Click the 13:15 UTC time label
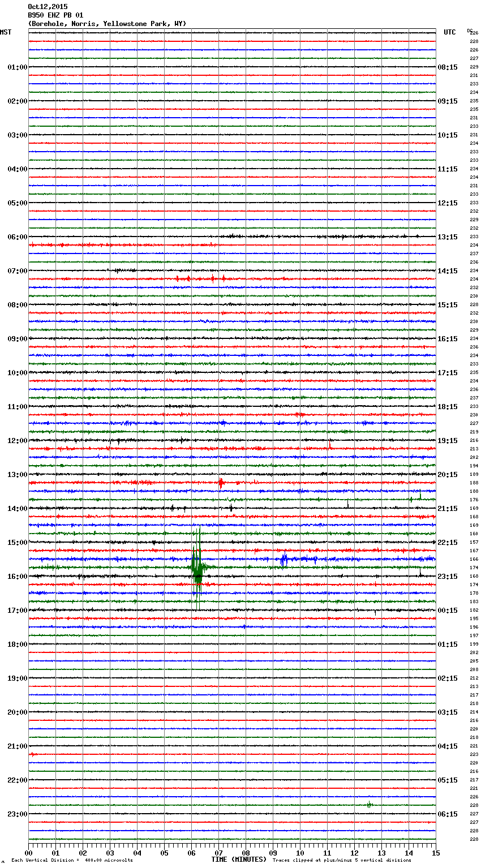 (x=448, y=237)
